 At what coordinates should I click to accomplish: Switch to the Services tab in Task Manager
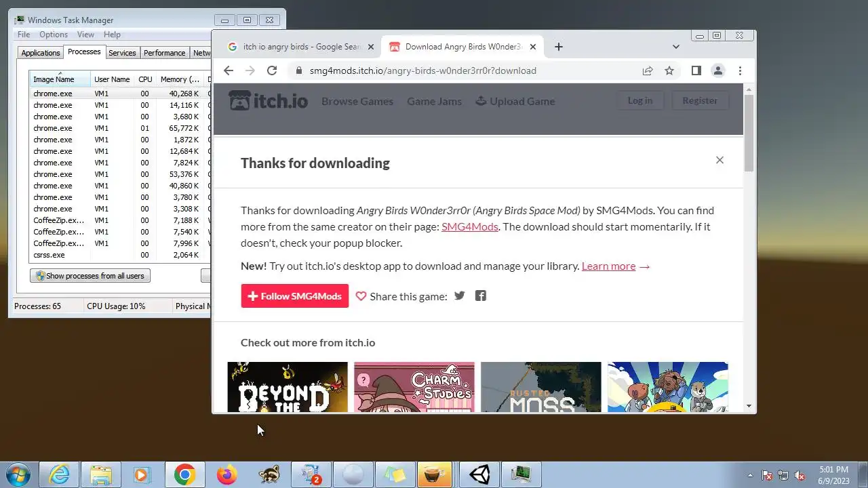[x=122, y=53]
